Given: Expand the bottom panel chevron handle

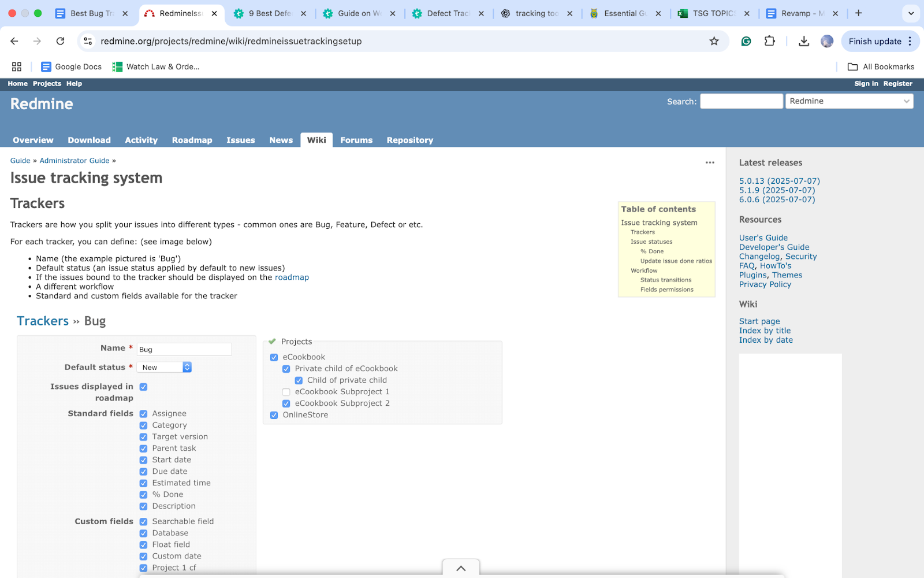Looking at the screenshot, I should pyautogui.click(x=461, y=568).
